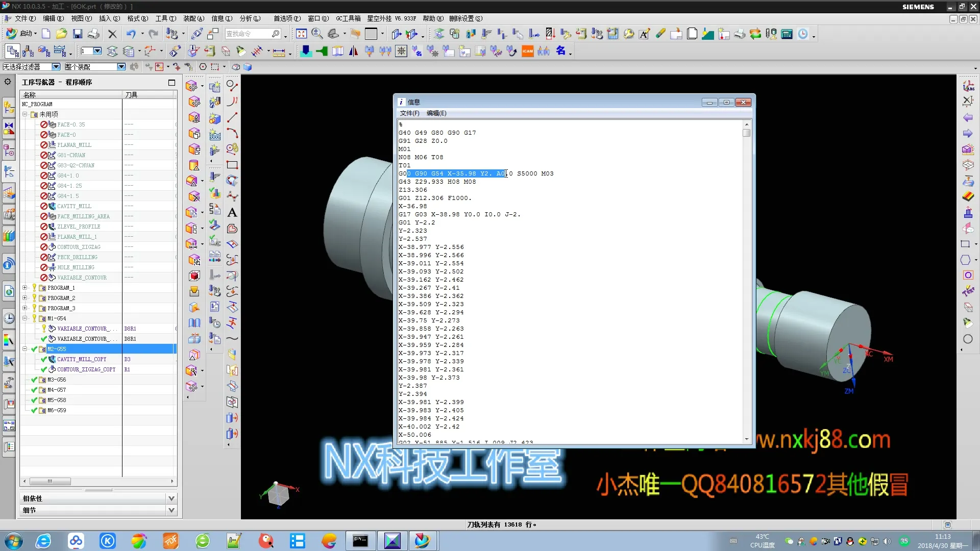Click the Fit view icon
980x551 pixels.
pos(301,34)
